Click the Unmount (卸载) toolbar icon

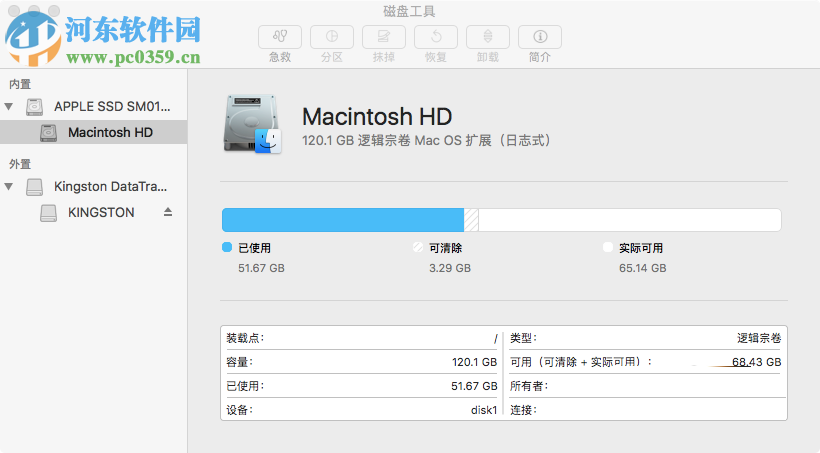pyautogui.click(x=487, y=37)
